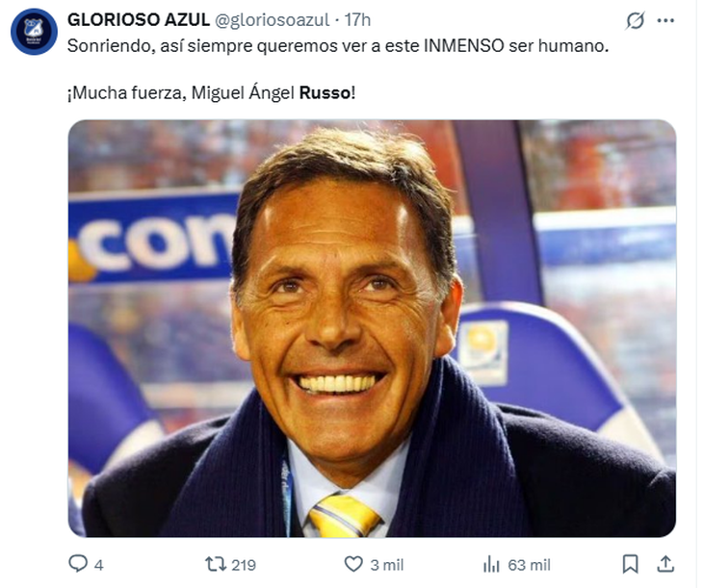Open the GLORIOSO AZUL display name link
This screenshot has height=588, width=703.
tap(139, 20)
